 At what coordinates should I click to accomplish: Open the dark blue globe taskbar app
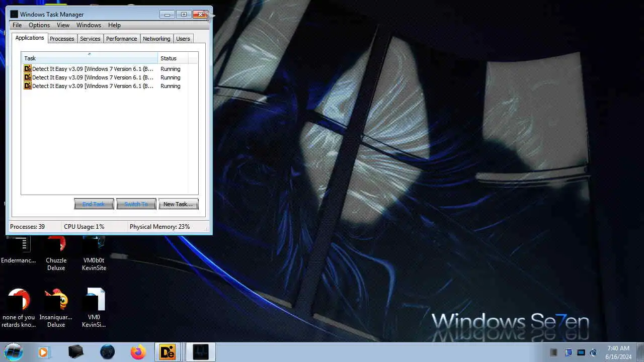point(107,352)
